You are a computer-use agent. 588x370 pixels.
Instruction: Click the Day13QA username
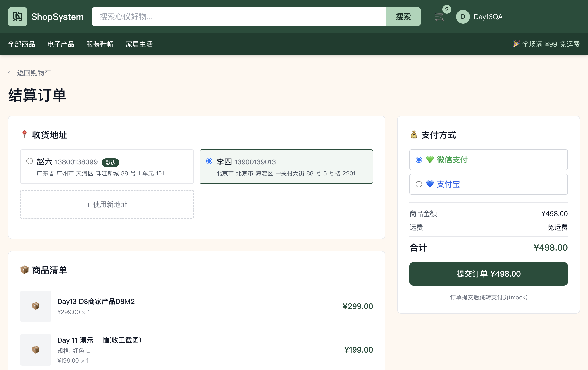click(488, 17)
